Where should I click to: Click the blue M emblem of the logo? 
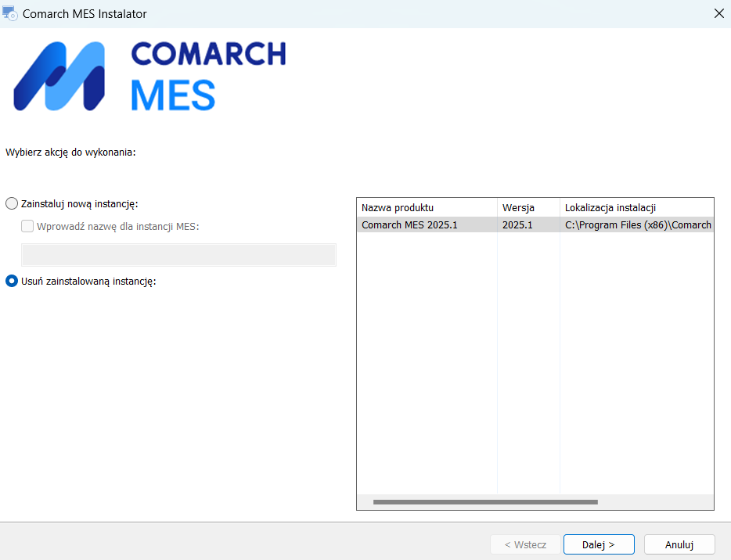coord(59,76)
